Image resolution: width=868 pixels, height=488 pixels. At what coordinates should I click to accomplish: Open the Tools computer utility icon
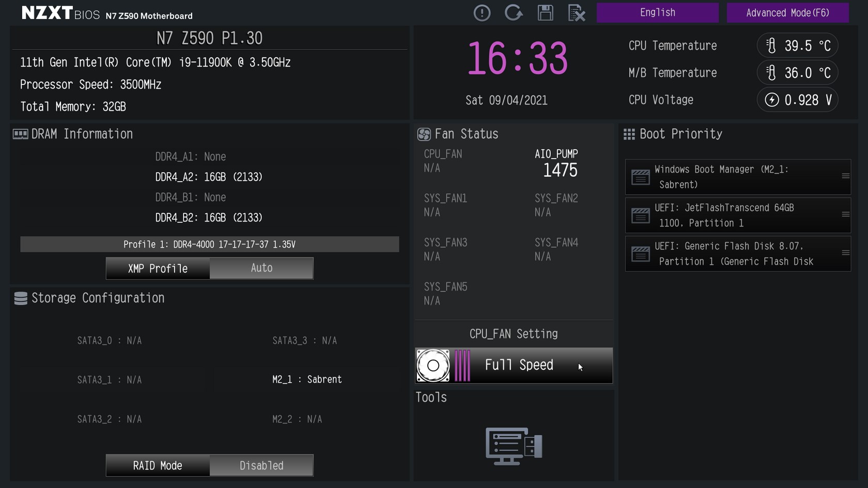coord(514,446)
